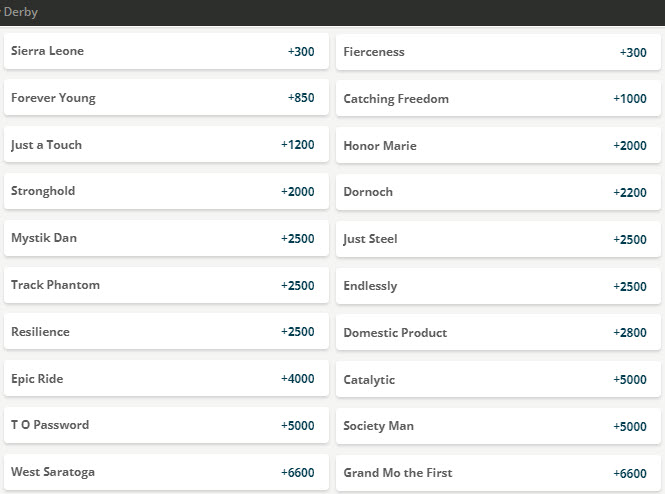
Task: Pick Fierceness at +300 odds
Action: (x=498, y=52)
